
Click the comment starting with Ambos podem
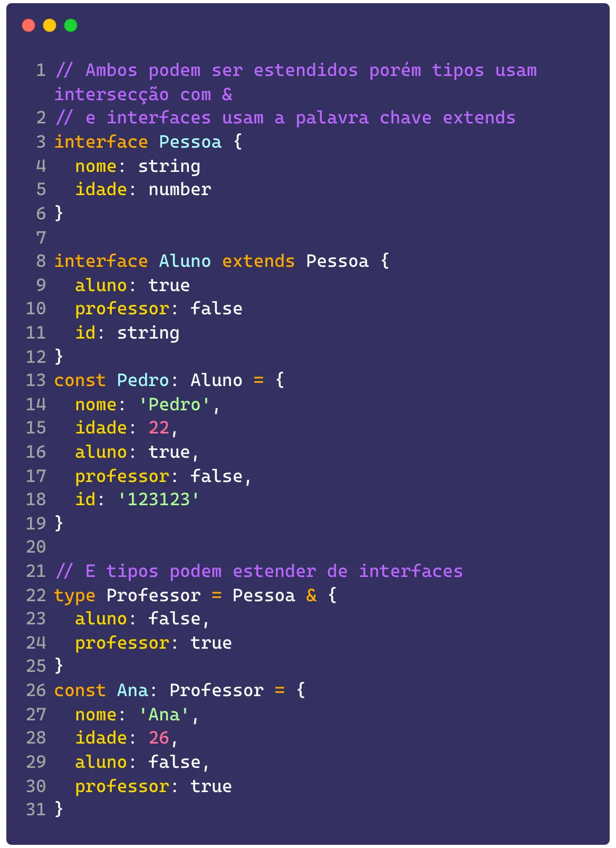click(x=296, y=82)
